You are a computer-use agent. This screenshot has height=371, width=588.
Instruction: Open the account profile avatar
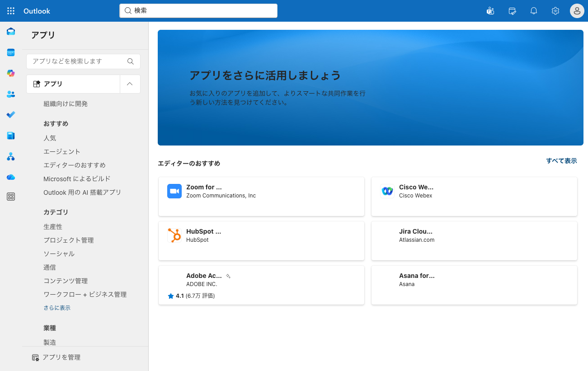coord(577,11)
